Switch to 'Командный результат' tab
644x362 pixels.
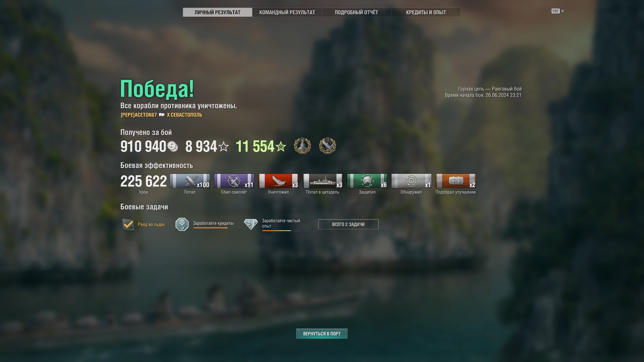click(287, 12)
